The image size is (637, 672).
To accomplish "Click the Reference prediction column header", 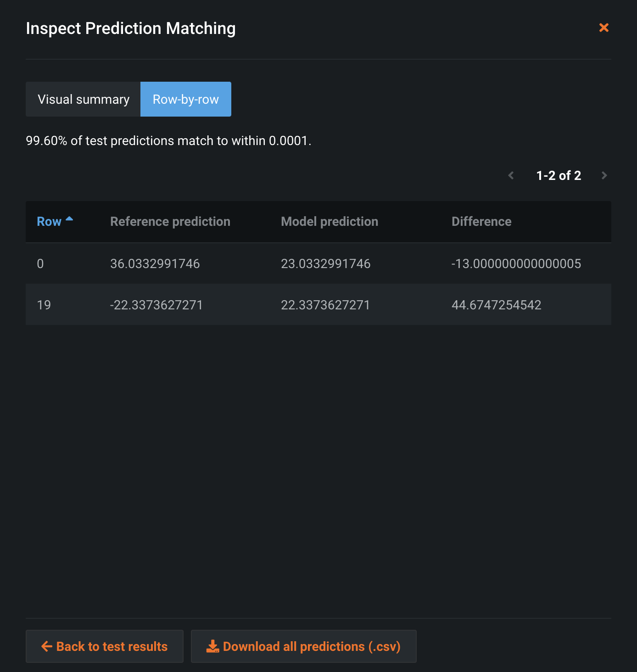I will [170, 222].
